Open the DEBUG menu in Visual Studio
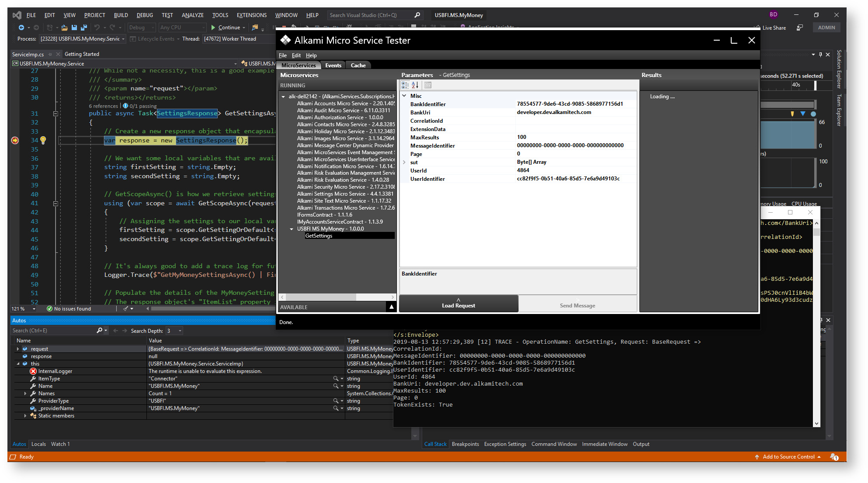The width and height of the screenshot is (868, 483). [145, 15]
